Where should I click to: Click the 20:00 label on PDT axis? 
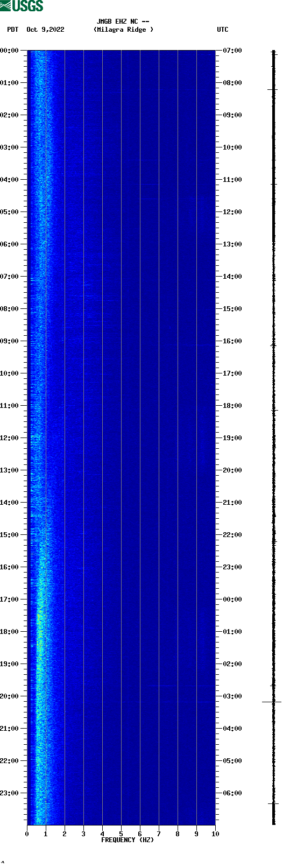(x=10, y=696)
